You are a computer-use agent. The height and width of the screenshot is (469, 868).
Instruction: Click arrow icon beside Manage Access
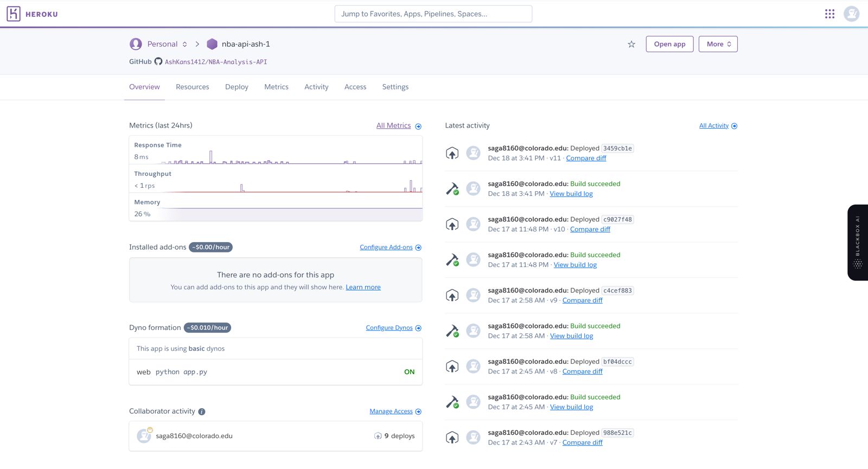coord(418,411)
